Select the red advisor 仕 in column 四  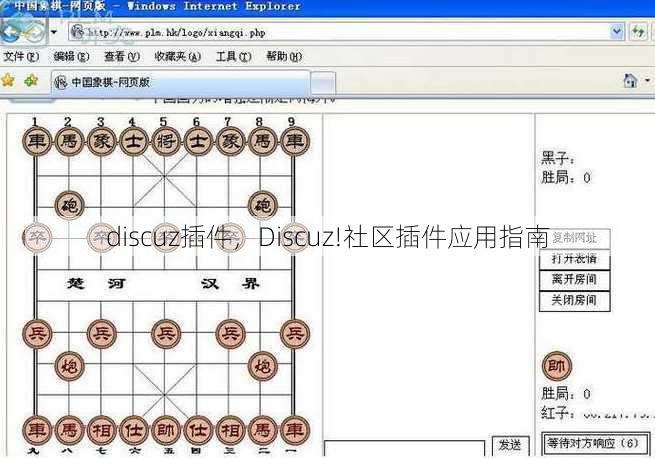(198, 430)
